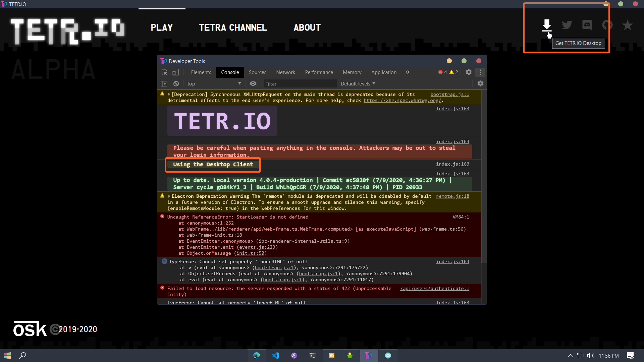Switch to the Network tab
Viewport: 644px width, 362px height.
pos(285,72)
